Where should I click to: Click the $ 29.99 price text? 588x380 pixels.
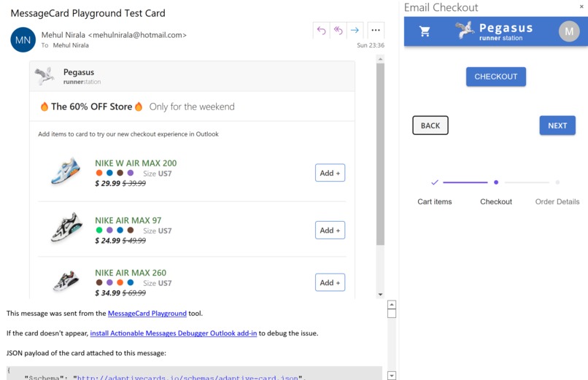pos(108,183)
